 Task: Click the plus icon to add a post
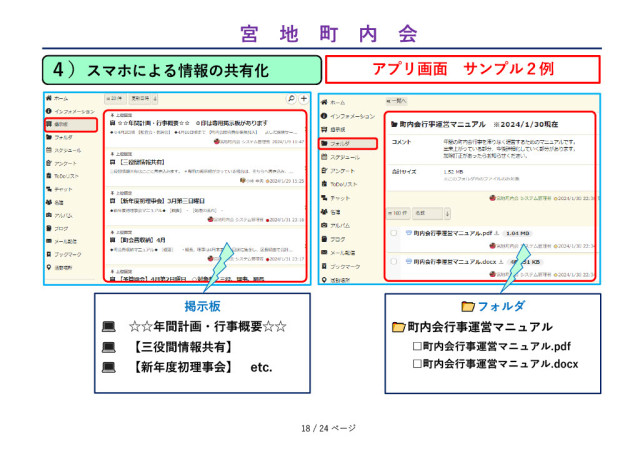pyautogui.click(x=303, y=99)
